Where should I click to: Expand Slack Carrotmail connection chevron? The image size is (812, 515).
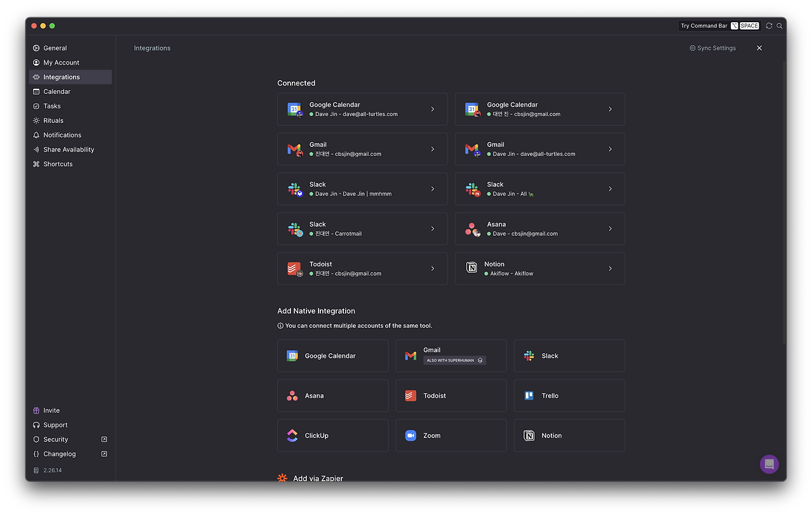tap(433, 229)
